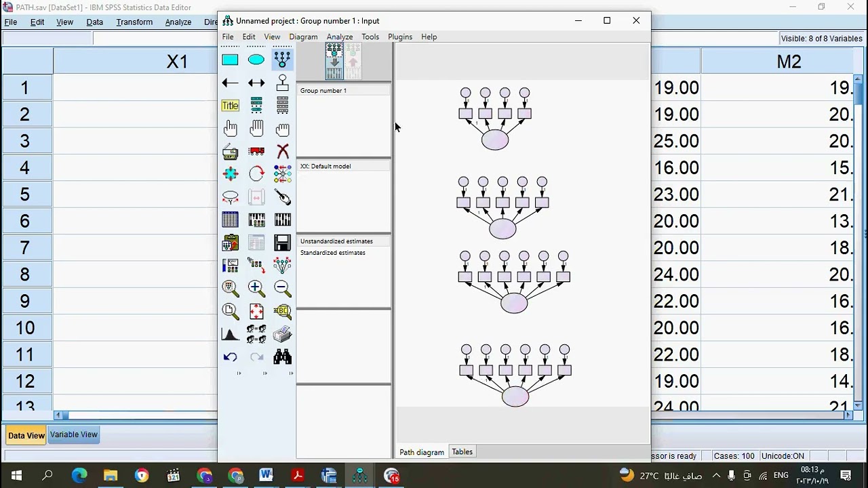868x488 pixels.
Task: Pick the single-headed path arrow tool
Action: pyautogui.click(x=230, y=83)
